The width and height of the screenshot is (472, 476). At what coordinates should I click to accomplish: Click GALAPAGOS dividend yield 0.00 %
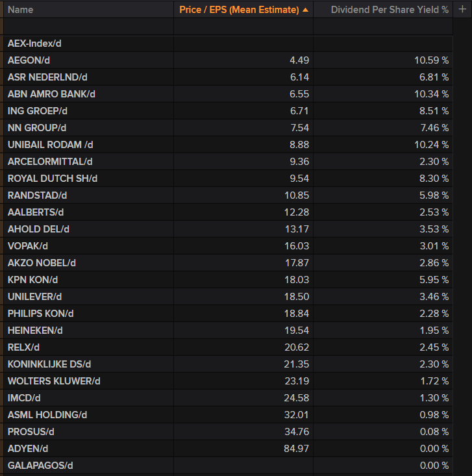[434, 466]
